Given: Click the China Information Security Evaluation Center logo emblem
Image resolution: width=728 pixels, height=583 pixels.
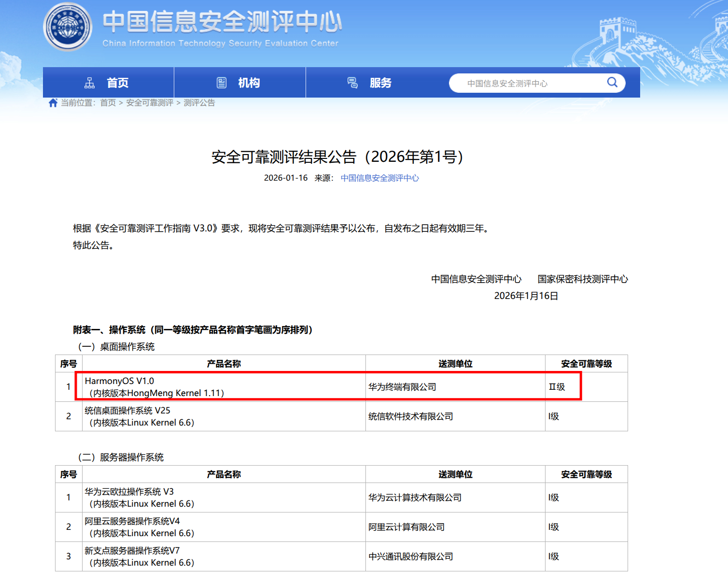Looking at the screenshot, I should [x=68, y=27].
